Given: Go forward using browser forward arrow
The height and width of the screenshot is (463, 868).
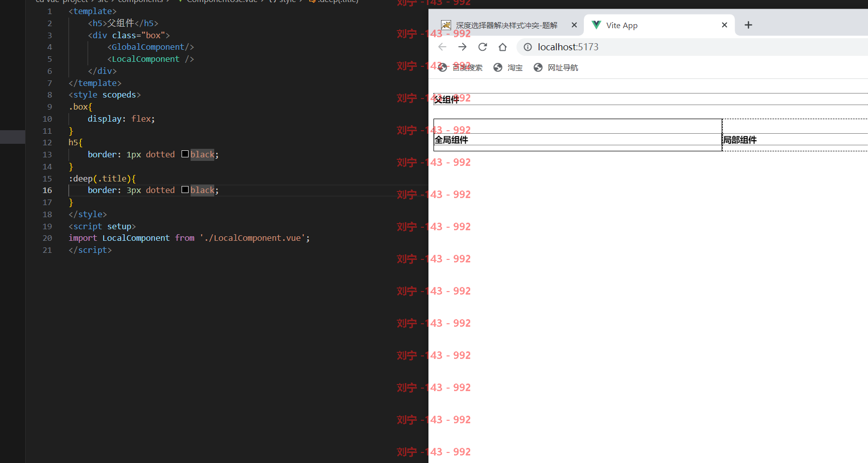Looking at the screenshot, I should pos(462,47).
